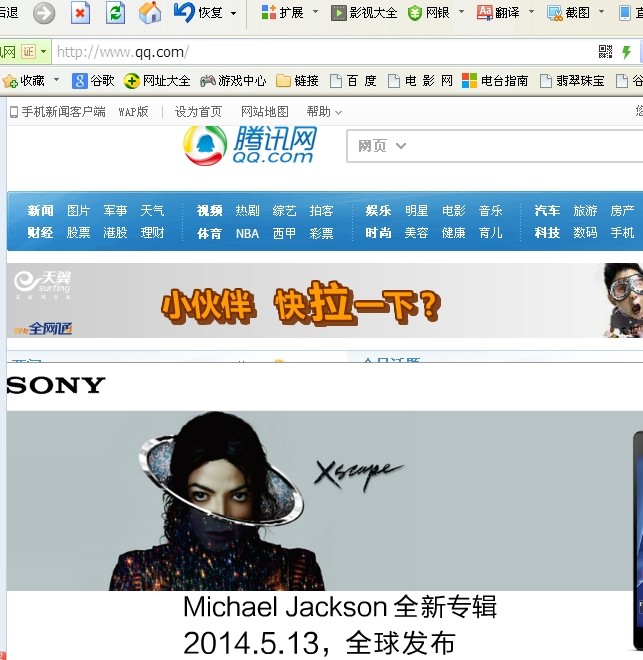Click the 新闻 navigation link

click(40, 211)
